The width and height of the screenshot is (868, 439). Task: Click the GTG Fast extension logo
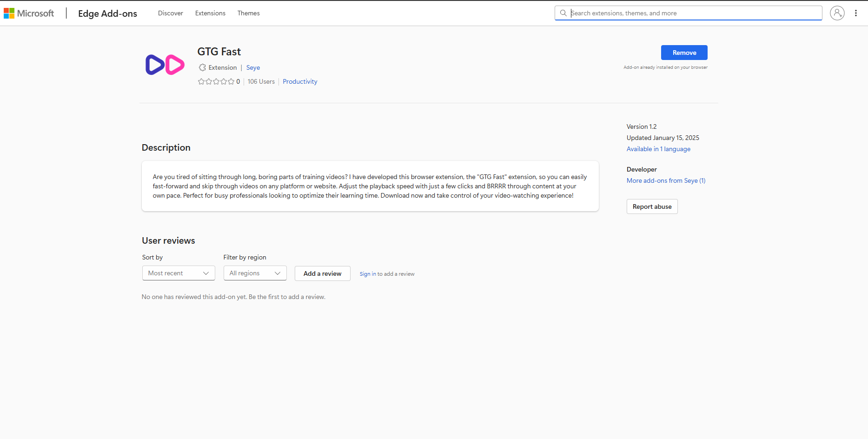tap(165, 65)
